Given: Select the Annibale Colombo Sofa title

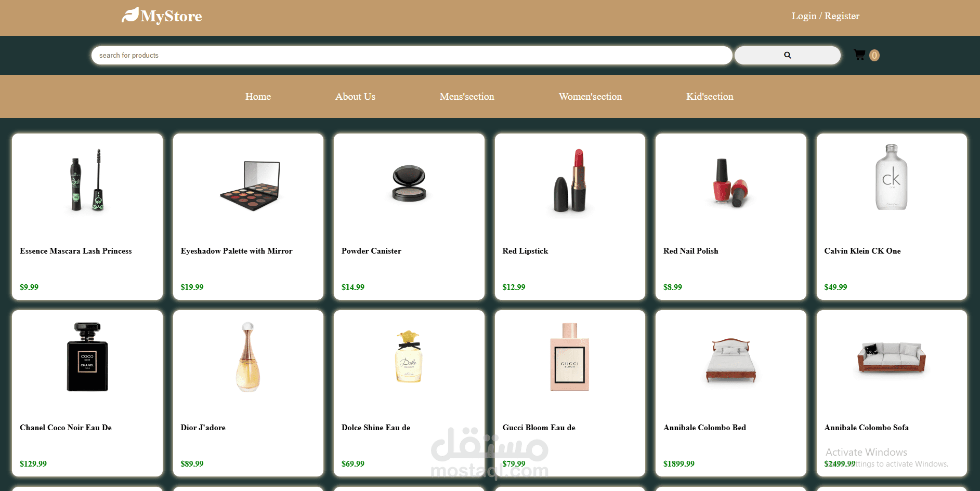Looking at the screenshot, I should click(867, 428).
